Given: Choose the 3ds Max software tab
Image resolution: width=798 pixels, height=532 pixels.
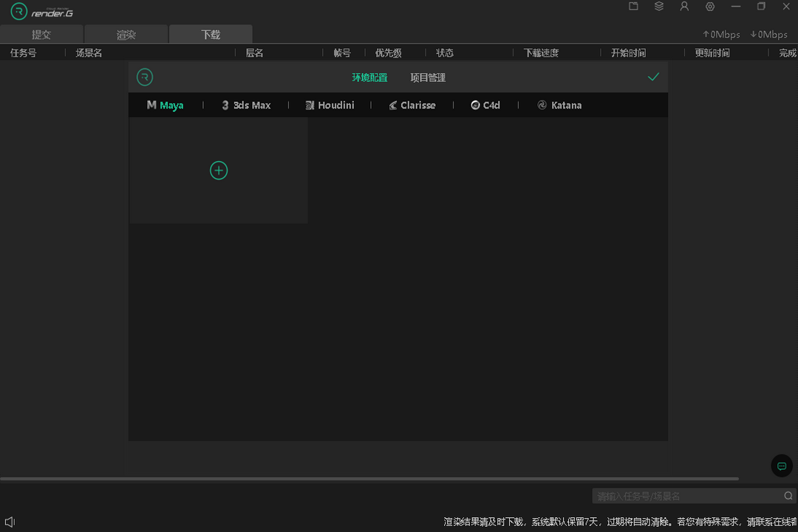Looking at the screenshot, I should tap(246, 106).
